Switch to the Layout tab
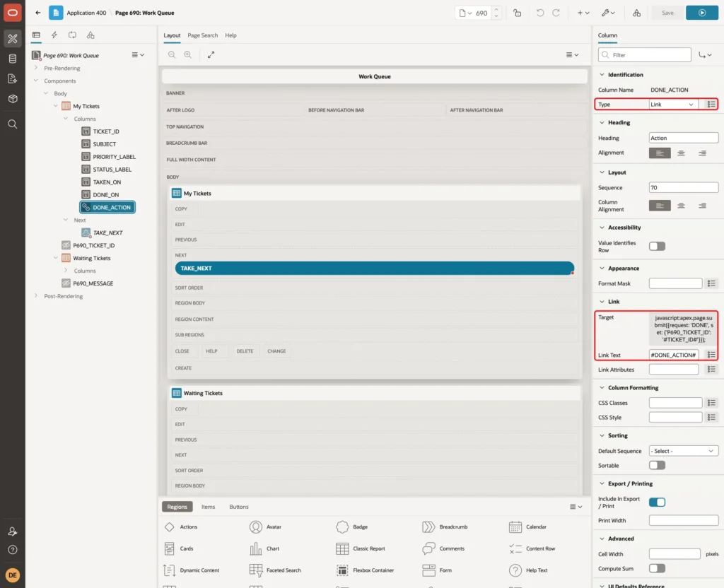The image size is (724, 588). pyautogui.click(x=172, y=35)
